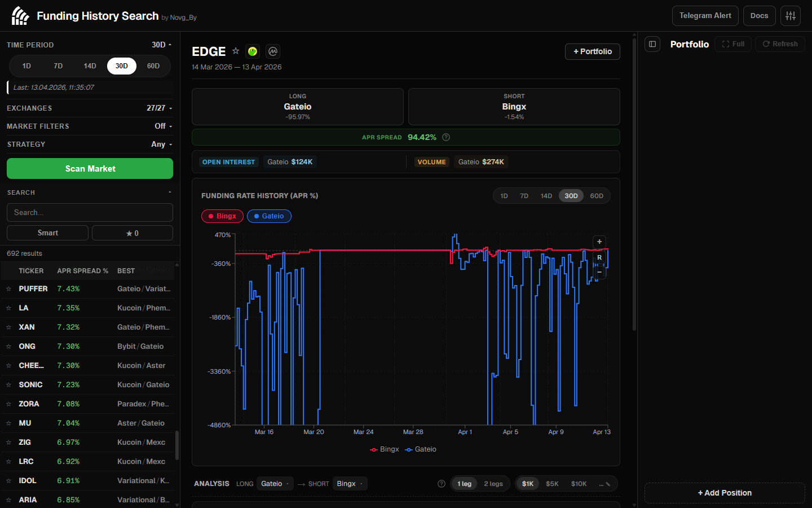The height and width of the screenshot is (508, 812).
Task: Star the MU ticker row
Action: pos(8,423)
